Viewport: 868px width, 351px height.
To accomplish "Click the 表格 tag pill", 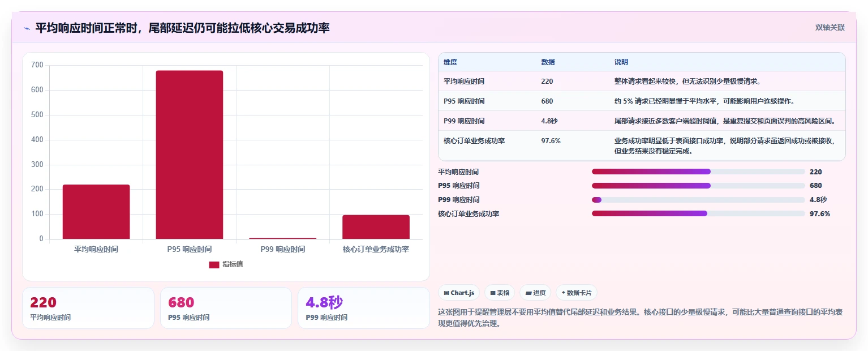I will [500, 293].
